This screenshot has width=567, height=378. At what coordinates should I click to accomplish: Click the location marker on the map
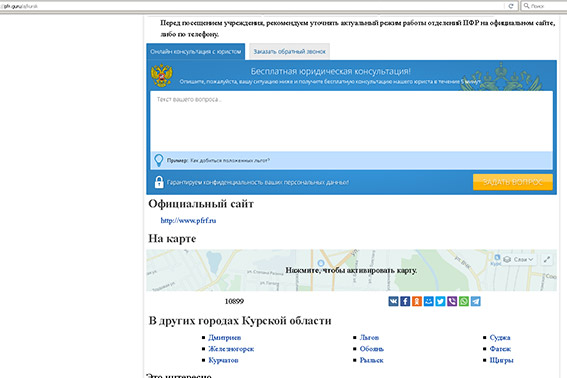(x=321, y=263)
